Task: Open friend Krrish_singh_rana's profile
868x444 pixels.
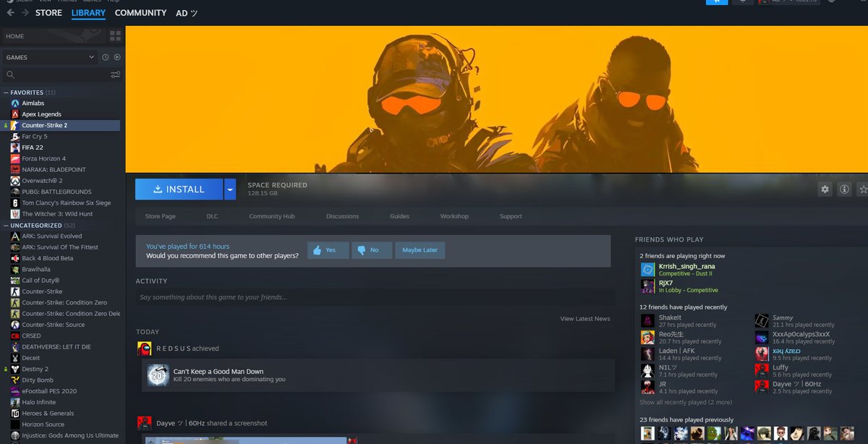Action: pos(686,266)
